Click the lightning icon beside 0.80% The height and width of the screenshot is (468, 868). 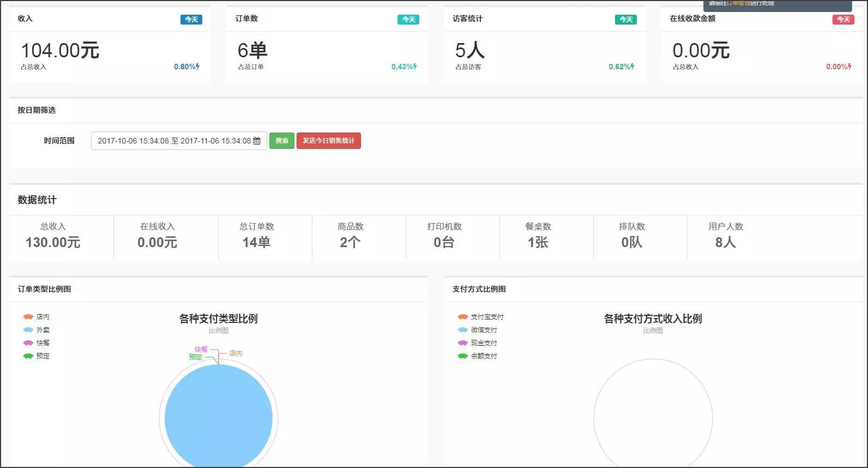(x=197, y=67)
